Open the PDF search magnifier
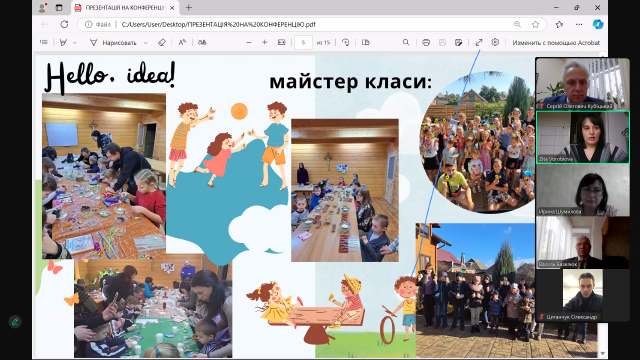The image size is (640, 360). click(x=406, y=42)
